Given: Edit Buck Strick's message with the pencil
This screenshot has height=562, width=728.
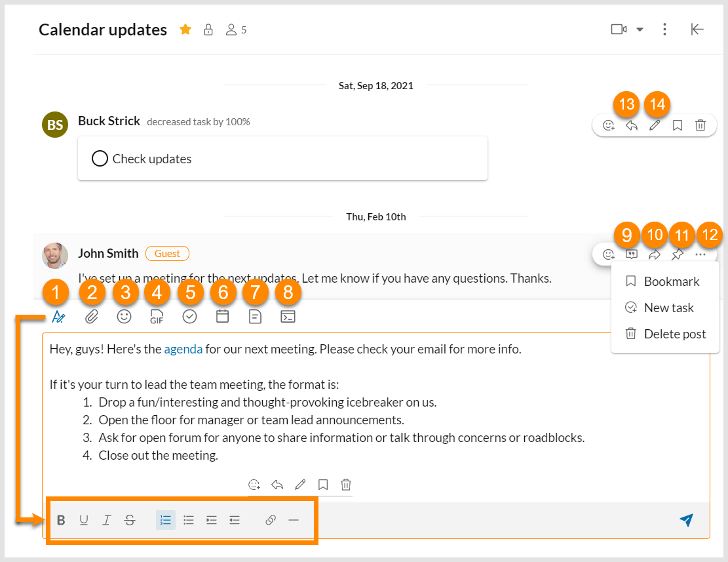Looking at the screenshot, I should coord(654,125).
